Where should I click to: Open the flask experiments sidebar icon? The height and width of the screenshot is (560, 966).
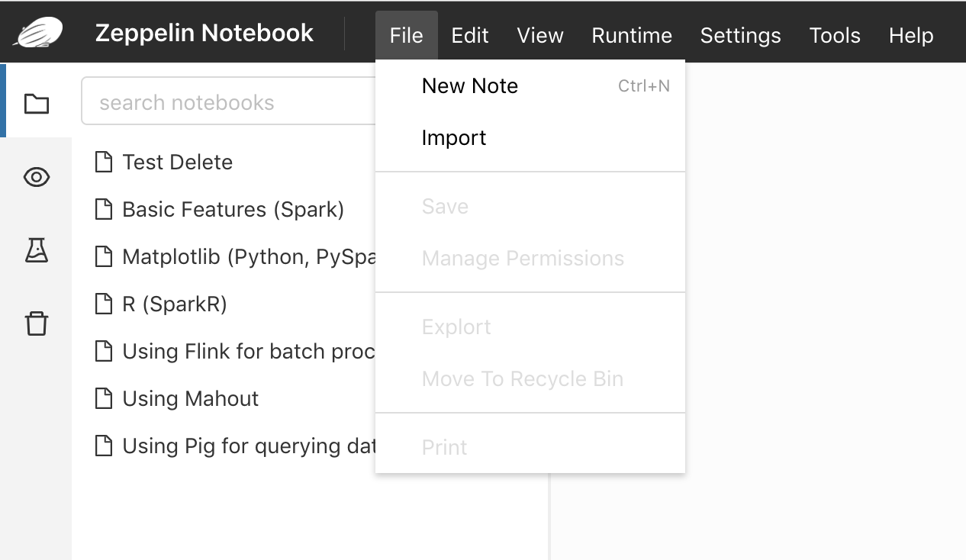coord(37,250)
